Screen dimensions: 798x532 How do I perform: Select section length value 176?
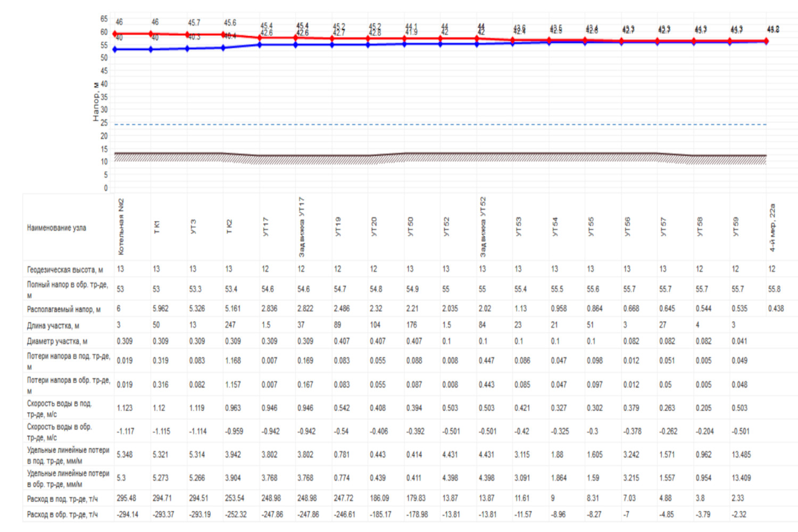[411, 325]
